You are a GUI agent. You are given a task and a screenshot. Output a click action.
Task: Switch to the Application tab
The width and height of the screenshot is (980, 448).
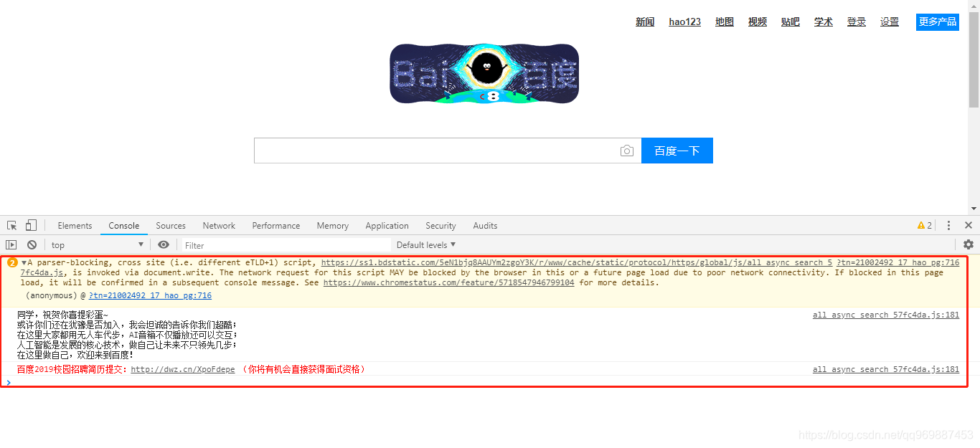click(387, 225)
